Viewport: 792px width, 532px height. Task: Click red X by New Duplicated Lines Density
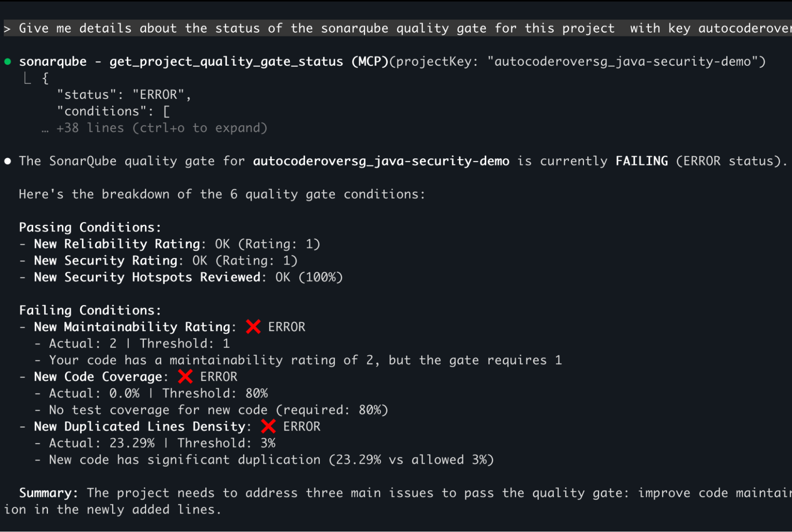(268, 426)
